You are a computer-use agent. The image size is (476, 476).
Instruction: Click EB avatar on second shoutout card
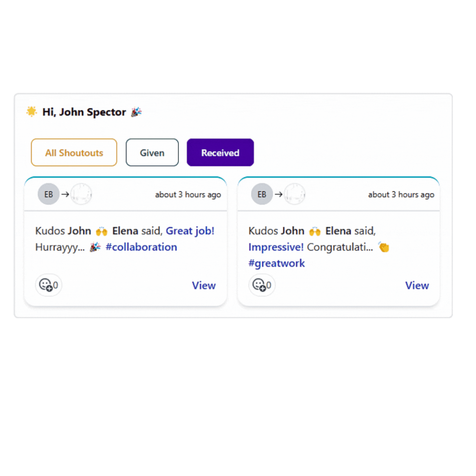[262, 194]
